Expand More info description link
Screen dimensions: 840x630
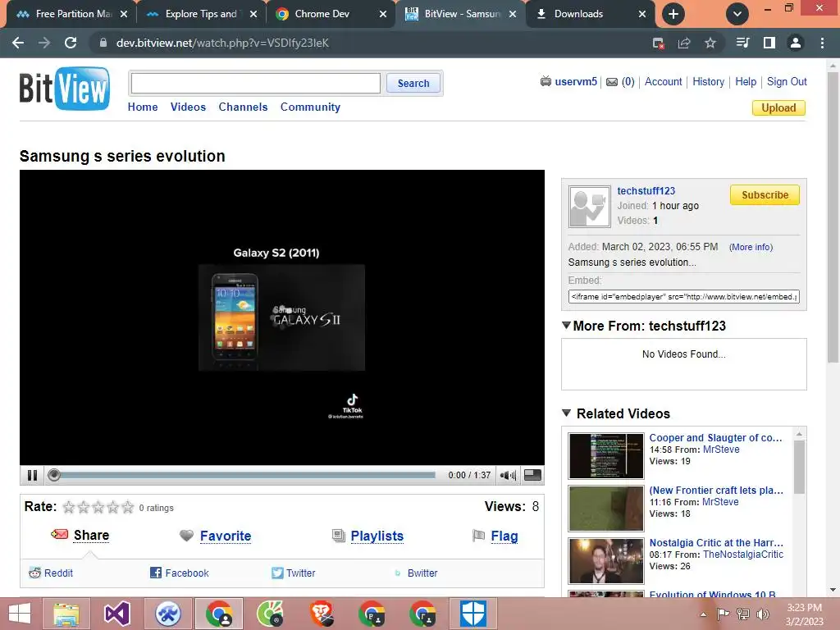(x=751, y=247)
